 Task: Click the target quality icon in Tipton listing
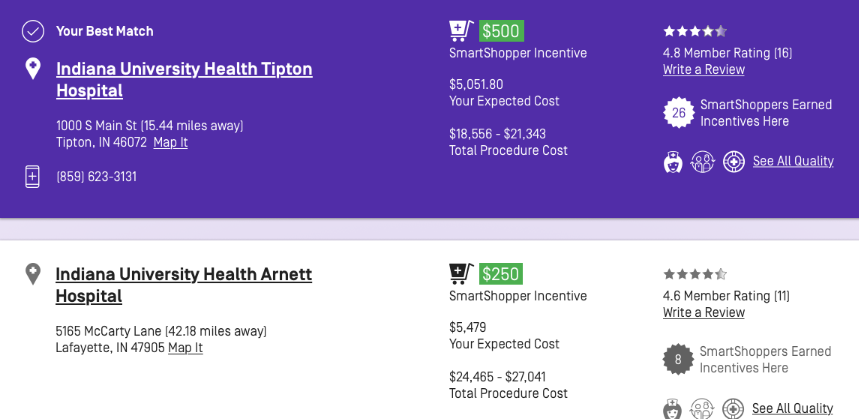pyautogui.click(x=734, y=162)
